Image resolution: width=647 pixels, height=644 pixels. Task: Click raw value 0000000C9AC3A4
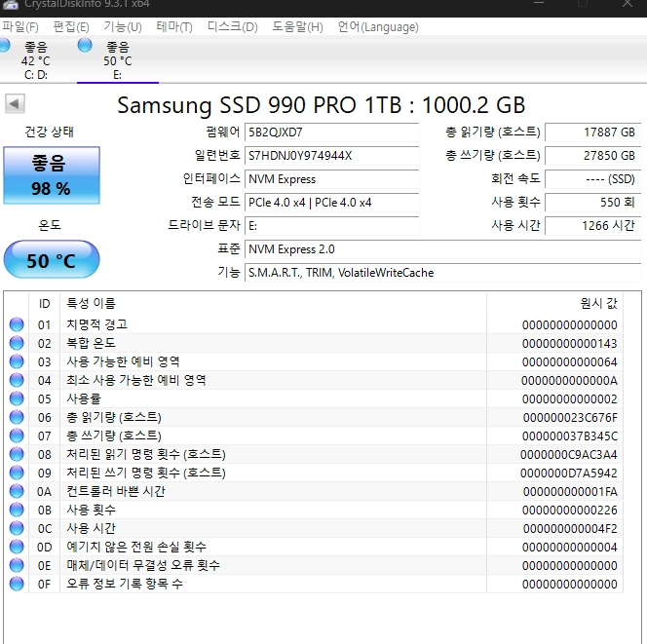coord(569,455)
